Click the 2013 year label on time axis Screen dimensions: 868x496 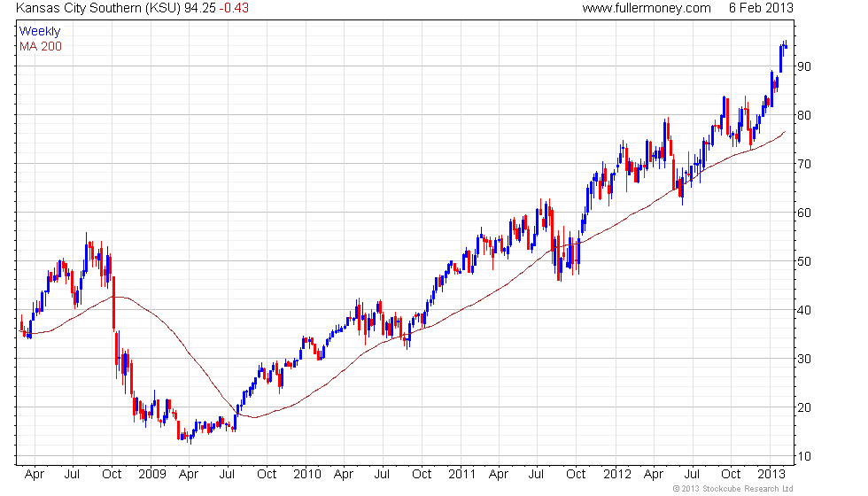coord(771,475)
